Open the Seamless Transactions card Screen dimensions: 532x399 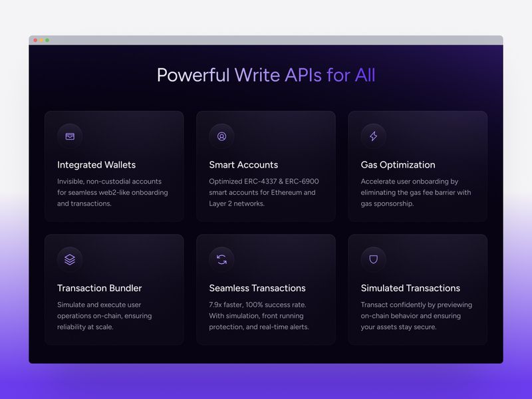[265, 289]
